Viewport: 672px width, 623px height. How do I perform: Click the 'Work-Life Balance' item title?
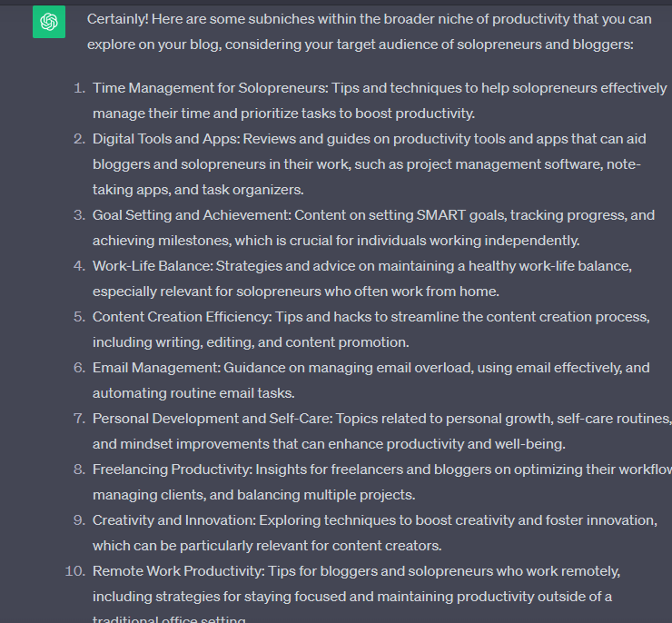pyautogui.click(x=153, y=266)
